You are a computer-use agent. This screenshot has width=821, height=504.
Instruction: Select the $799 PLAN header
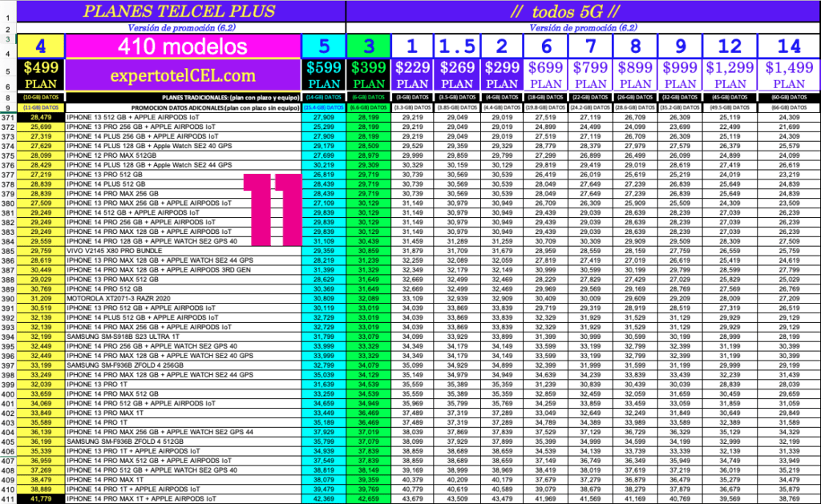tap(590, 75)
